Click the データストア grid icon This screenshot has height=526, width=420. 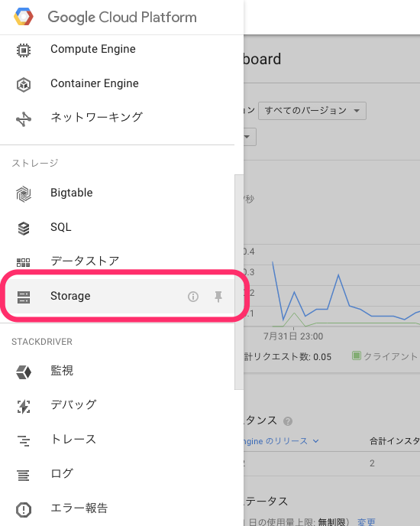pyautogui.click(x=24, y=262)
